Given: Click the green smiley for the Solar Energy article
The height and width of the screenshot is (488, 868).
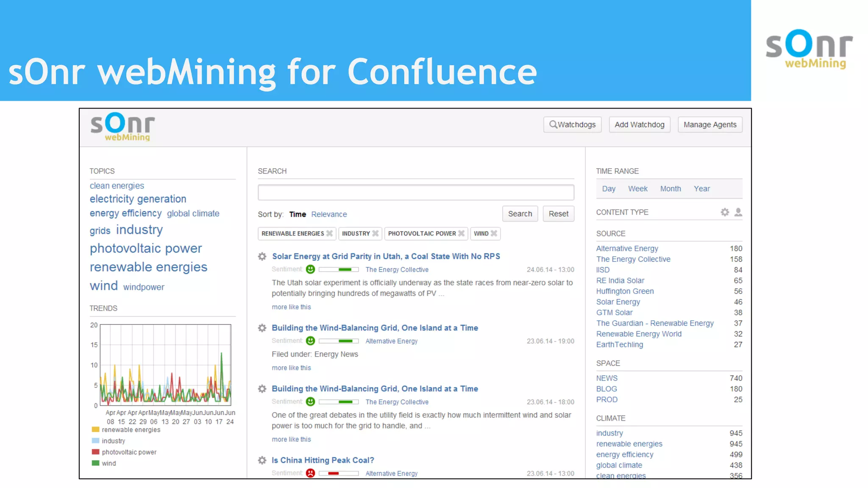Looking at the screenshot, I should [311, 269].
